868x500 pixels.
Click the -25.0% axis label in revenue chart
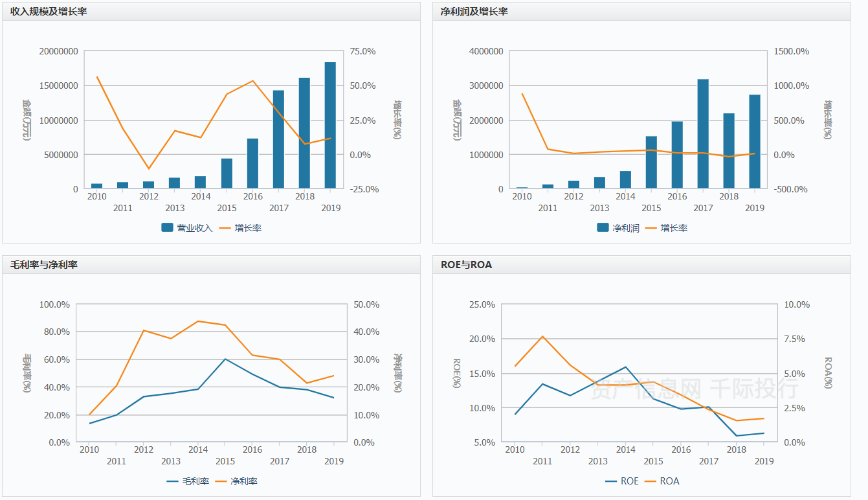click(363, 189)
